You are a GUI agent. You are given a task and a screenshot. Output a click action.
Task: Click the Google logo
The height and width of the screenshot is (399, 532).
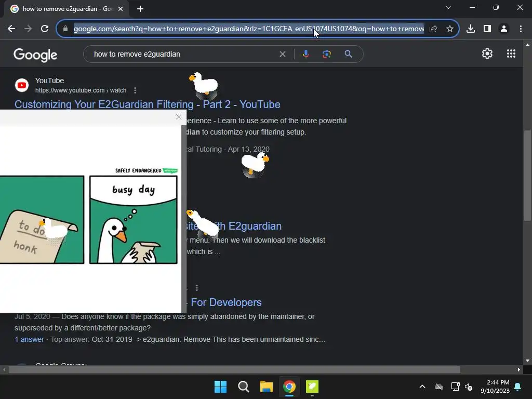click(x=35, y=55)
